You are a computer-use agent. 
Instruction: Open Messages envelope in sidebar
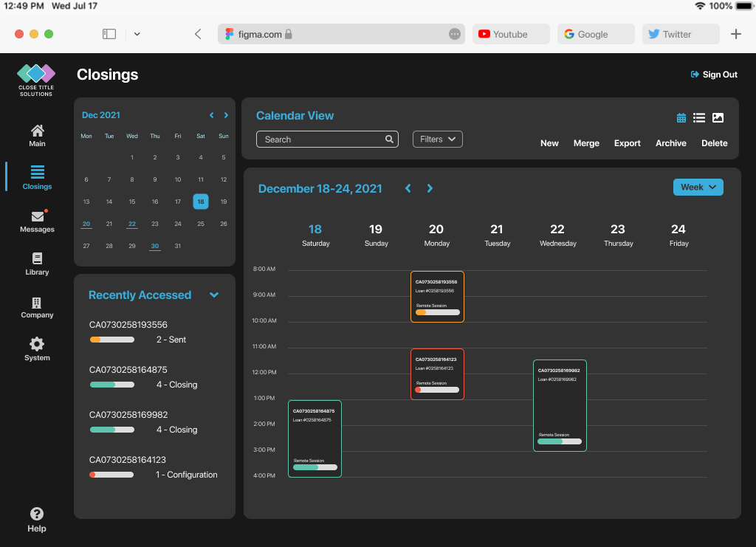(37, 217)
